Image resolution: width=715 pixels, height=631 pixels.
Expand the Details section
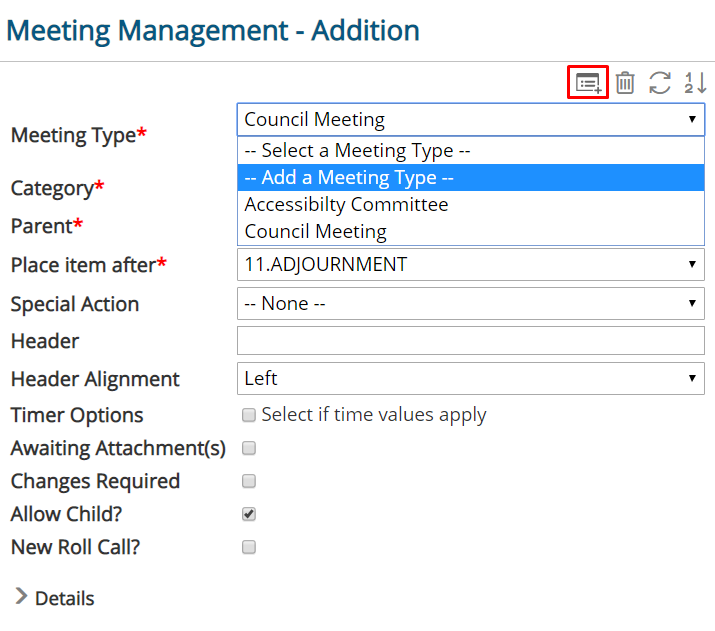tap(55, 598)
